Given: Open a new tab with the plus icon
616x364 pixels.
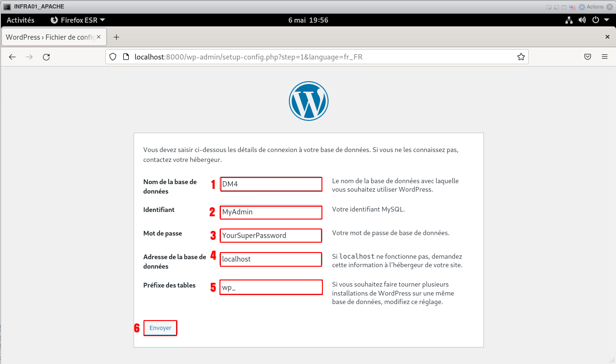Looking at the screenshot, I should (117, 37).
